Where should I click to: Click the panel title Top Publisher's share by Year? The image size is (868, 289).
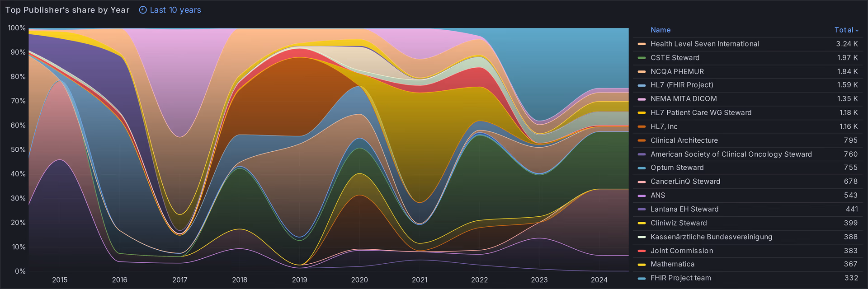pyautogui.click(x=67, y=10)
